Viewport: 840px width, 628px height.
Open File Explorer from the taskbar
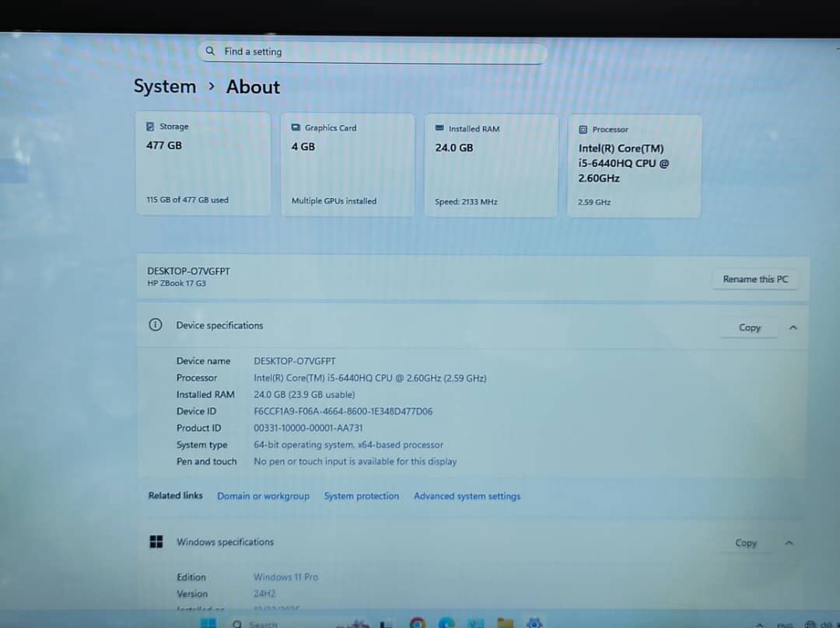505,623
